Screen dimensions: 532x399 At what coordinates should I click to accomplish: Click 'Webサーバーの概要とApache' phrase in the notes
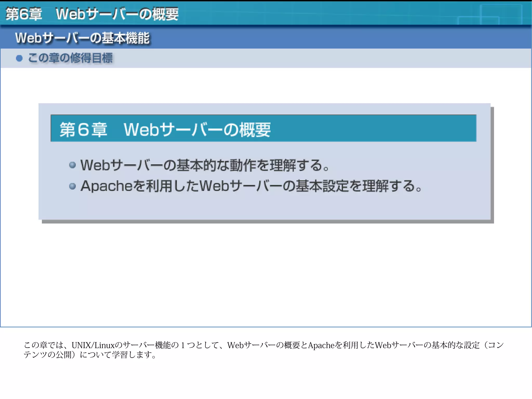pos(281,345)
